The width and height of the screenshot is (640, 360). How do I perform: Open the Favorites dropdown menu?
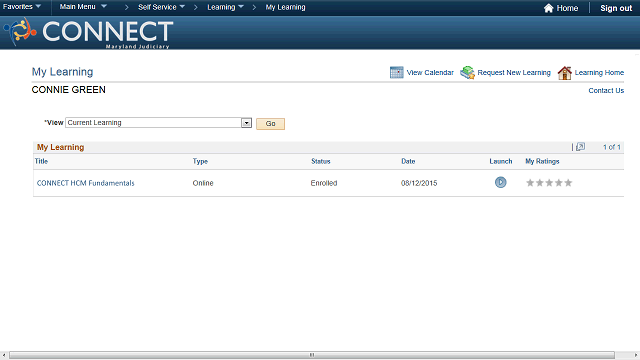22,7
